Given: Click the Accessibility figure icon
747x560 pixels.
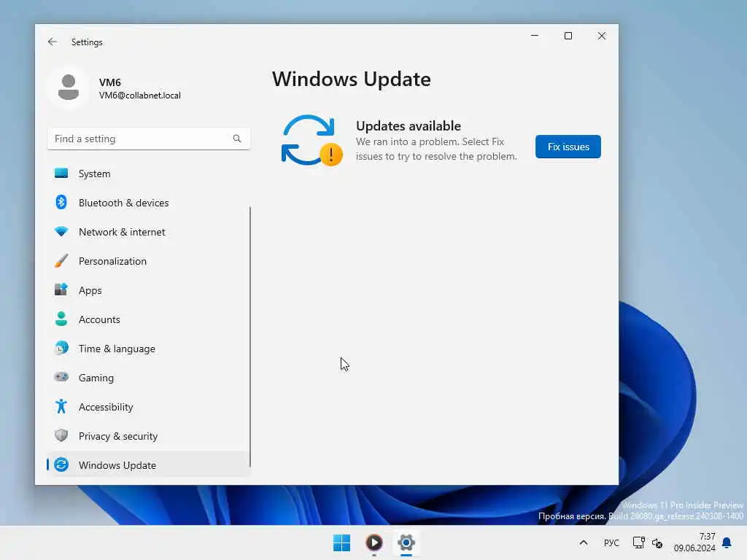Looking at the screenshot, I should tap(61, 407).
